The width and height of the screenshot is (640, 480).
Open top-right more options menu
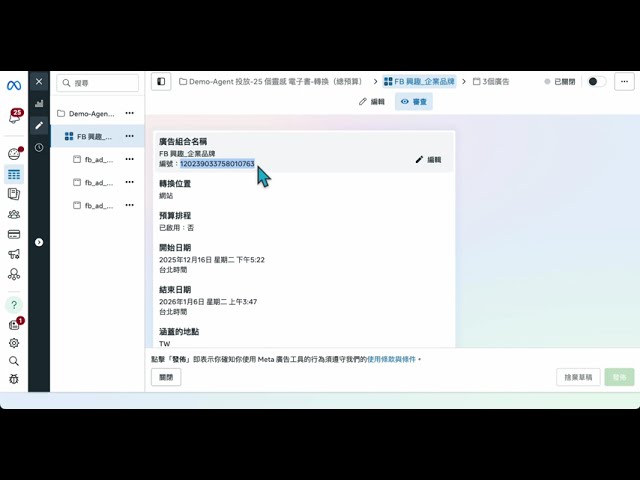tap(624, 82)
